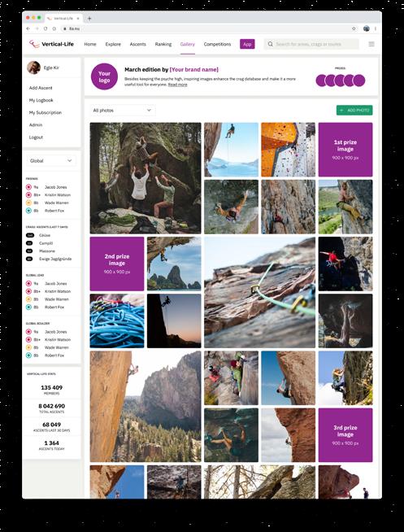This screenshot has width=404, height=532.
Task: Click the browser profile avatar icon
Action: point(366,28)
